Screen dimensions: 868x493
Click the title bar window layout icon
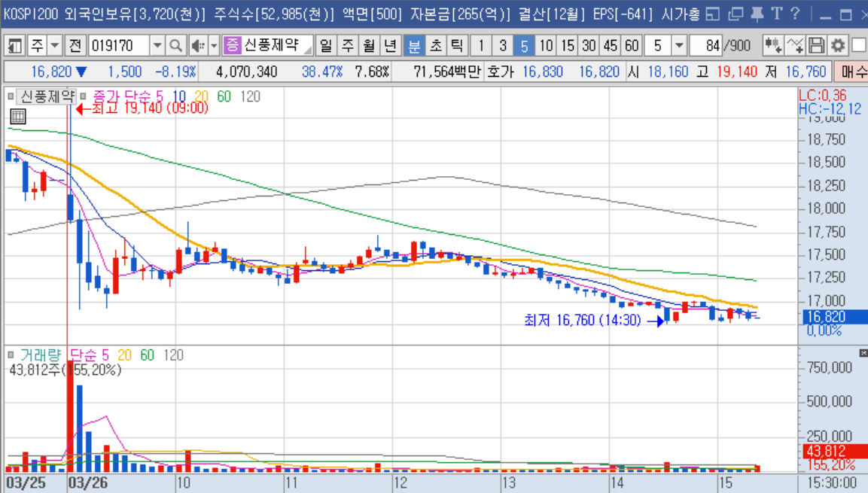[x=713, y=14]
